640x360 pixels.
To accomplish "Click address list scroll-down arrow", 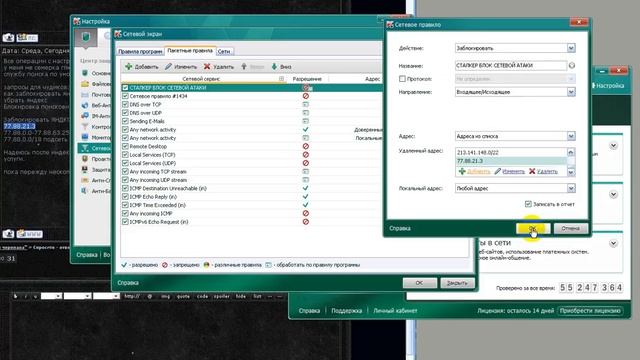I will tap(571, 172).
